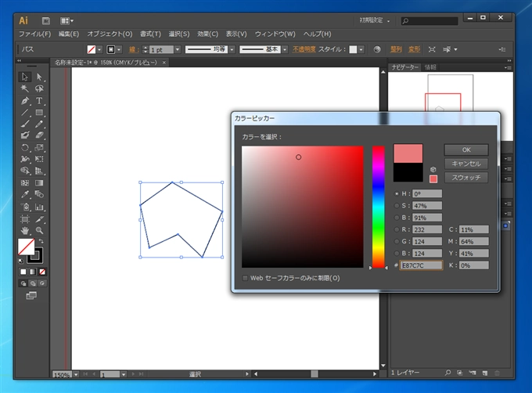The height and width of the screenshot is (393, 532).
Task: Select the Mesh tool
Action: tap(25, 183)
